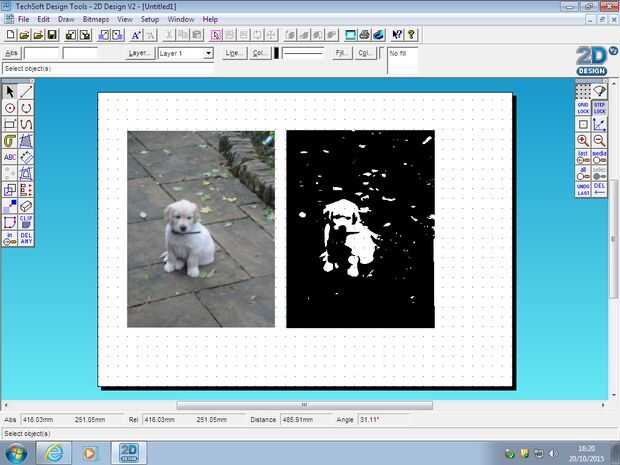
Task: Select the CLIP tool
Action: [26, 222]
